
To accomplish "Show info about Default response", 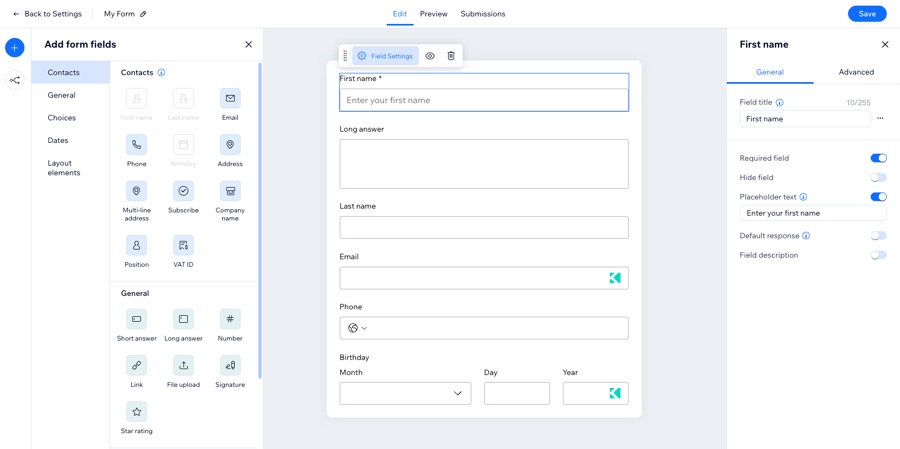I will pos(806,235).
